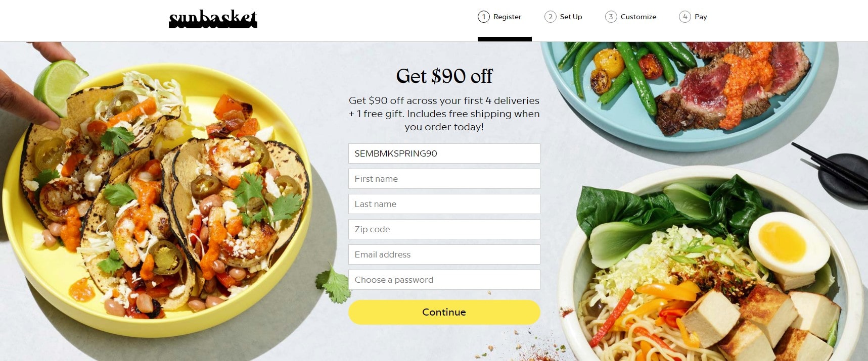The image size is (868, 361).
Task: Click into the Zip code field
Action: pyautogui.click(x=444, y=229)
